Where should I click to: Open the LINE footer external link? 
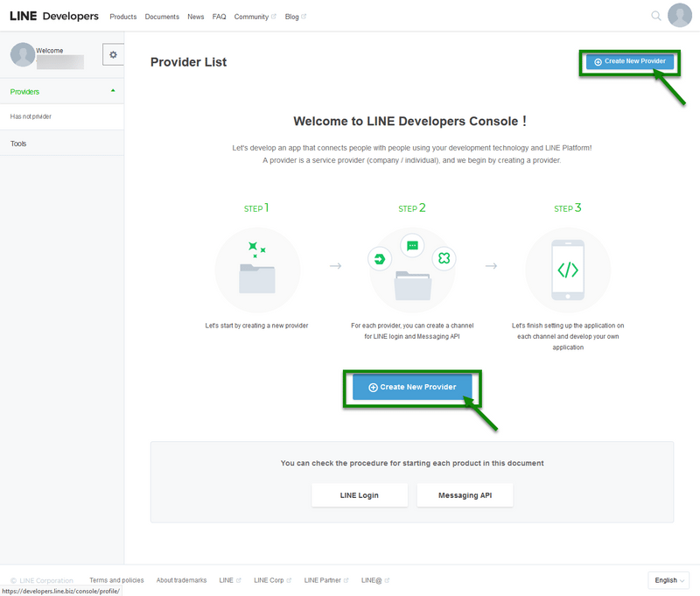[230, 580]
